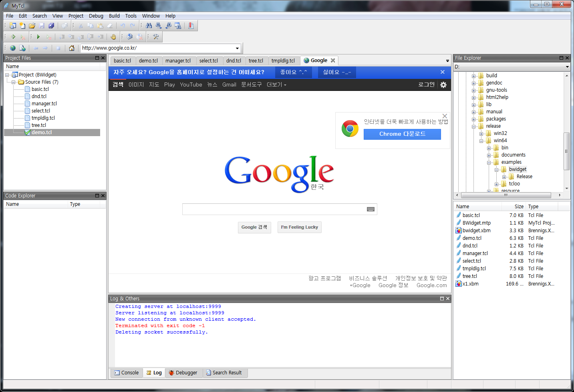Switch to the manager.tcl editor tab
The height and width of the screenshot is (392, 574).
178,61
